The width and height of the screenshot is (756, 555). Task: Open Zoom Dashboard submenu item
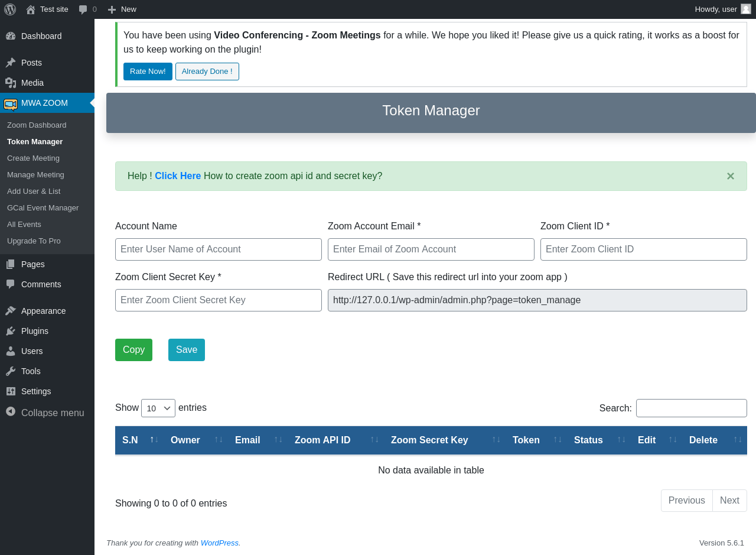point(37,125)
